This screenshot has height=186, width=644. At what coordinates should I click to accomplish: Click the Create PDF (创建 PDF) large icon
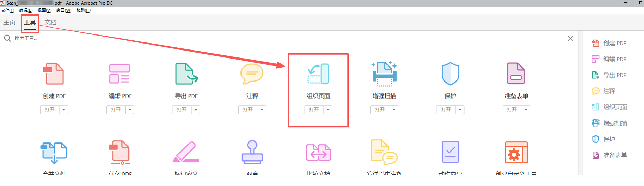click(x=53, y=73)
